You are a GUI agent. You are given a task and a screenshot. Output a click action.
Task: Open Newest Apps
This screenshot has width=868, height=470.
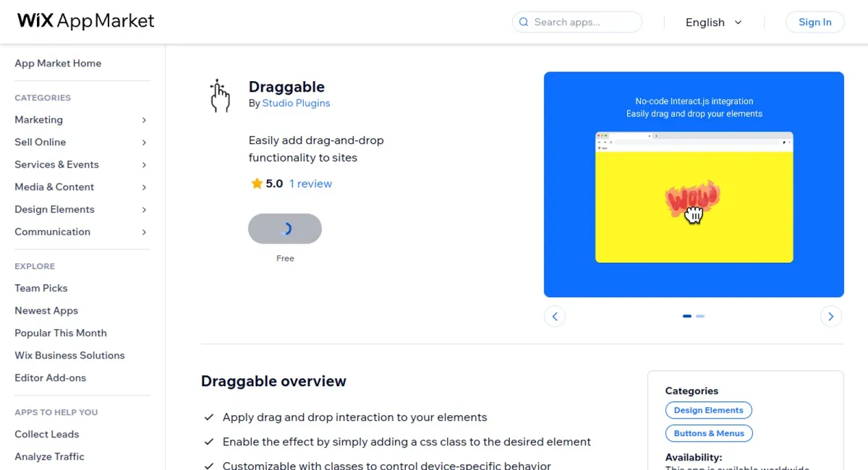tap(46, 310)
